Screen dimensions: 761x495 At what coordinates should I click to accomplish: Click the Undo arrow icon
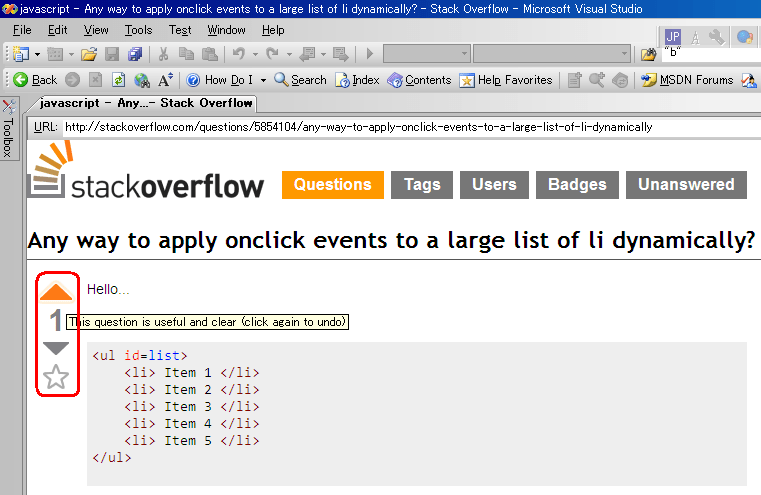tap(239, 53)
